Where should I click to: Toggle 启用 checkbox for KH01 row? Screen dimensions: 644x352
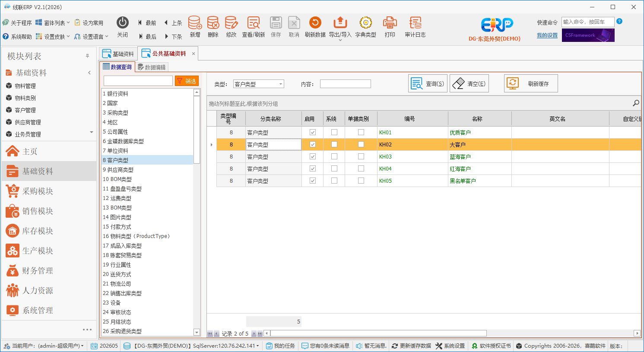pyautogui.click(x=313, y=132)
